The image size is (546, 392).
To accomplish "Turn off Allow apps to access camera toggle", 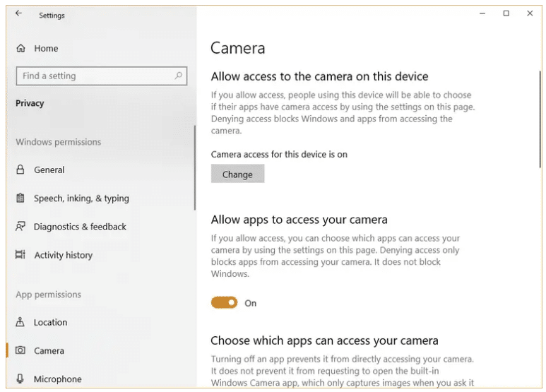I will click(224, 302).
